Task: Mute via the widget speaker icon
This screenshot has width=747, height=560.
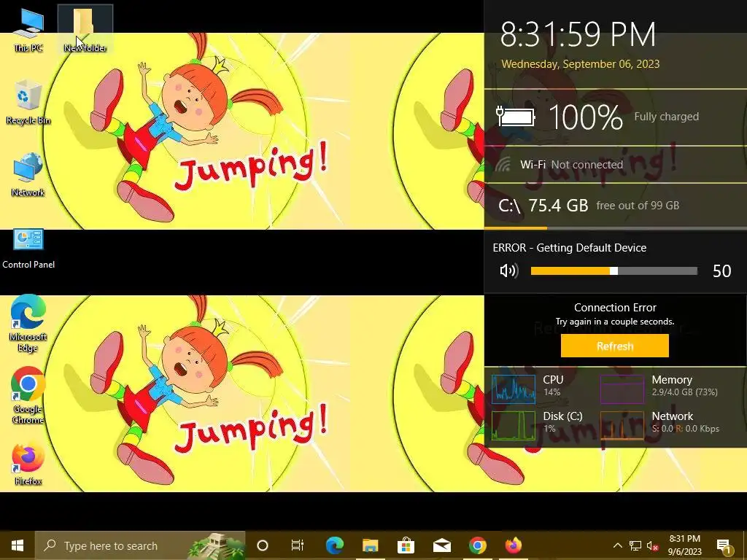Action: [x=508, y=271]
